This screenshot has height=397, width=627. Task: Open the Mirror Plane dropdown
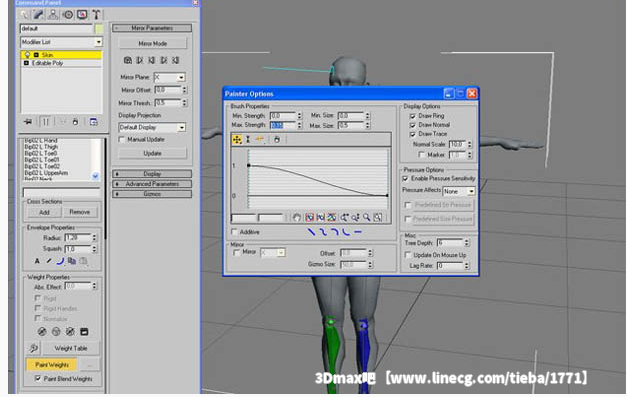click(x=181, y=78)
